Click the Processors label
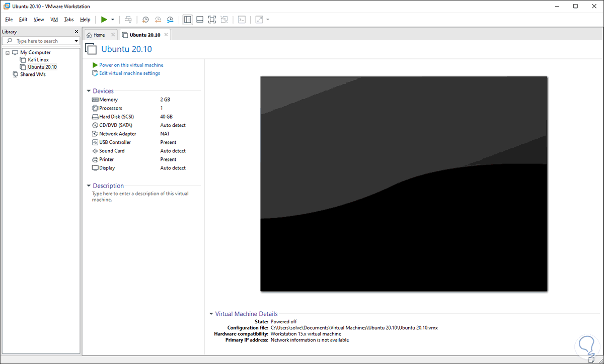The height and width of the screenshot is (364, 604). click(111, 108)
